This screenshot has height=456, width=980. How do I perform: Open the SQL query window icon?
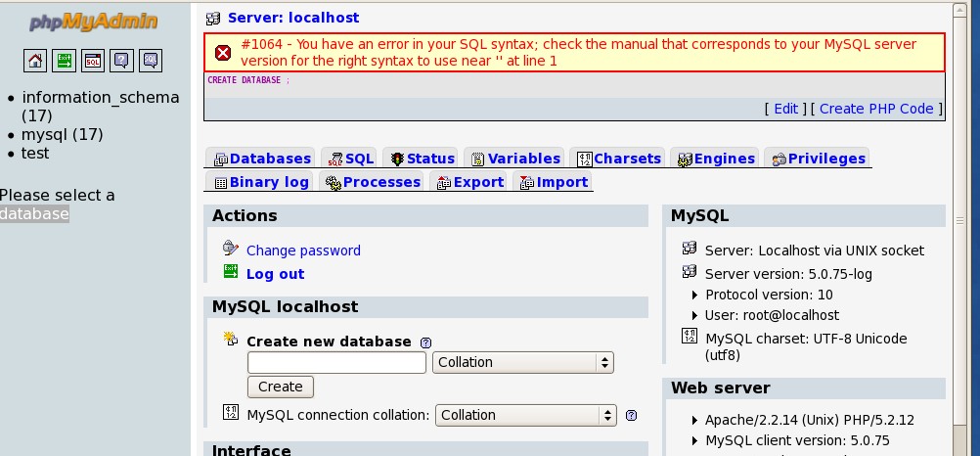(92, 61)
